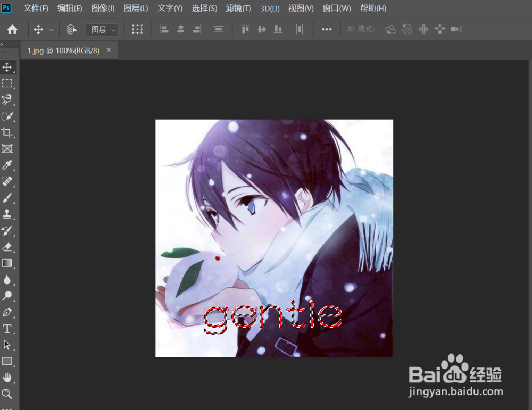This screenshot has height=410, width=532.
Task: Select the Gradient tool
Action: pyautogui.click(x=7, y=263)
